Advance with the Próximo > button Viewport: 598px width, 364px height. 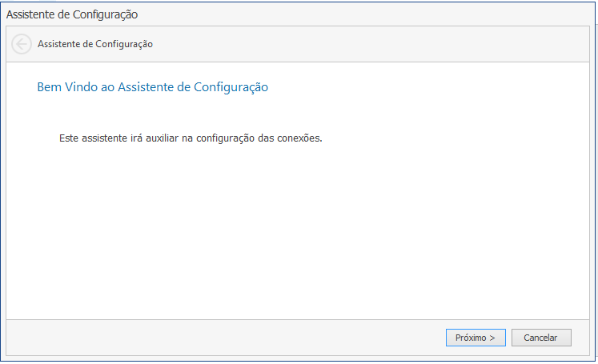[476, 338]
